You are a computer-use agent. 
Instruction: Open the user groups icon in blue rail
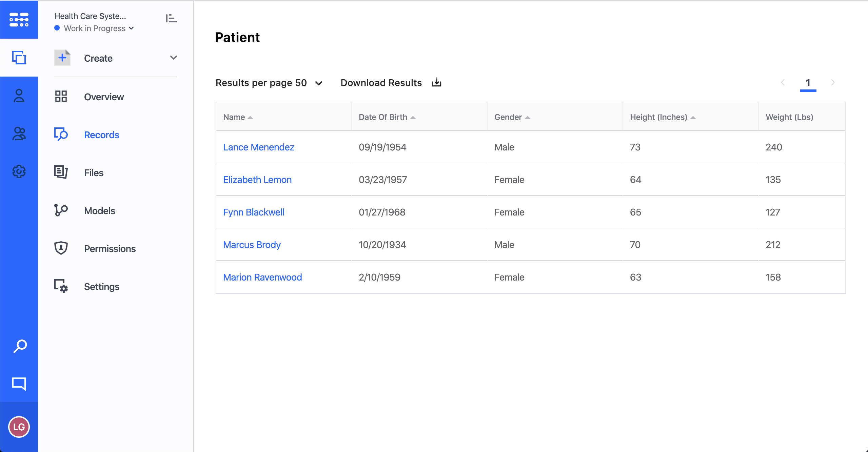click(x=19, y=134)
